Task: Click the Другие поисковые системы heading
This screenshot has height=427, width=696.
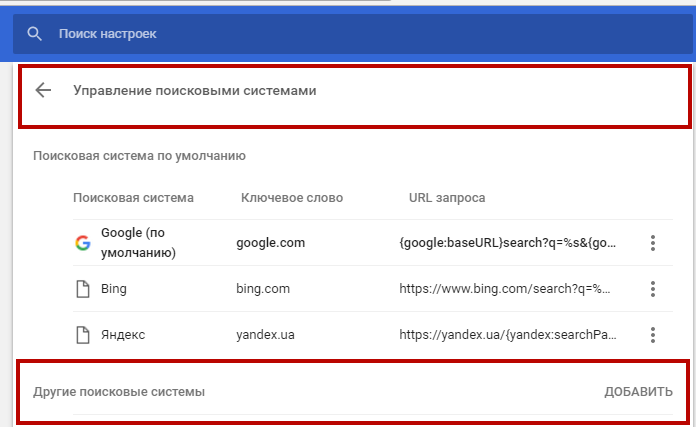Action: [x=119, y=392]
